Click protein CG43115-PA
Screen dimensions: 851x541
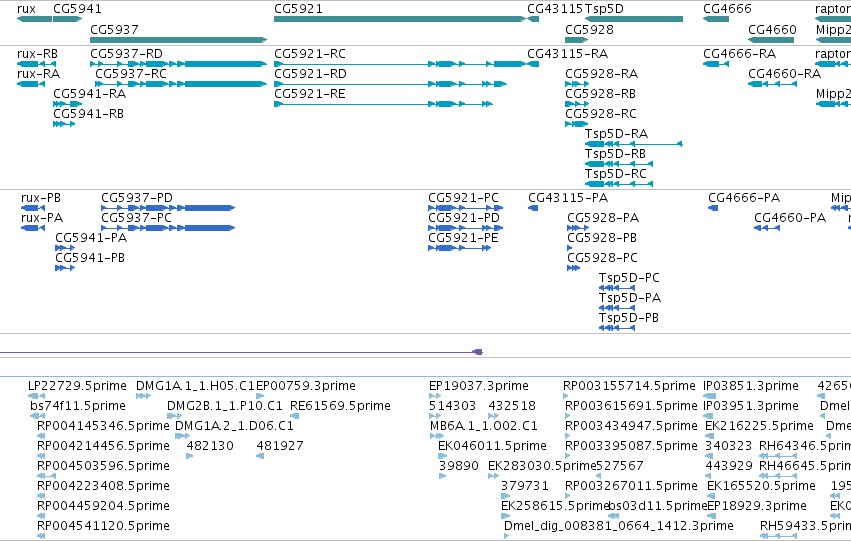[x=533, y=208]
